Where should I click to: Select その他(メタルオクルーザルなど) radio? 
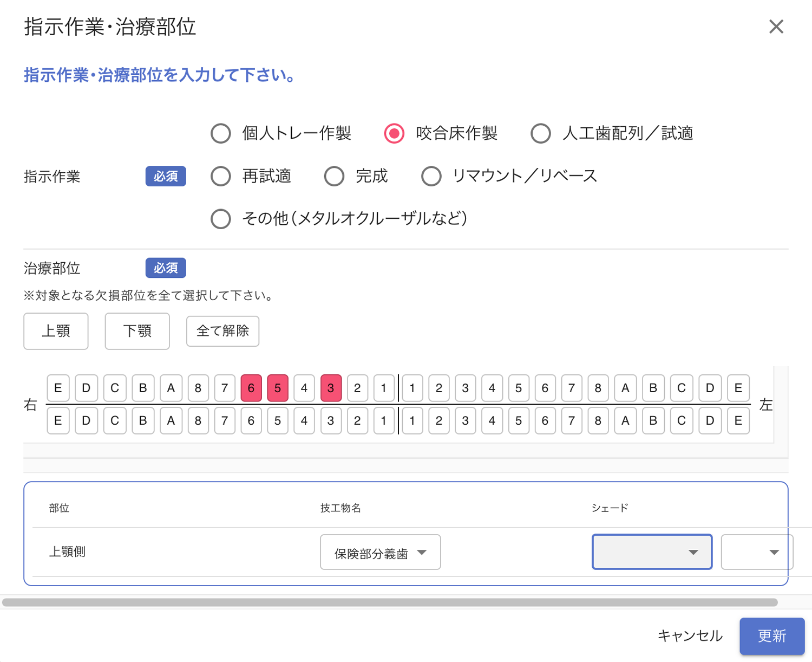(221, 219)
